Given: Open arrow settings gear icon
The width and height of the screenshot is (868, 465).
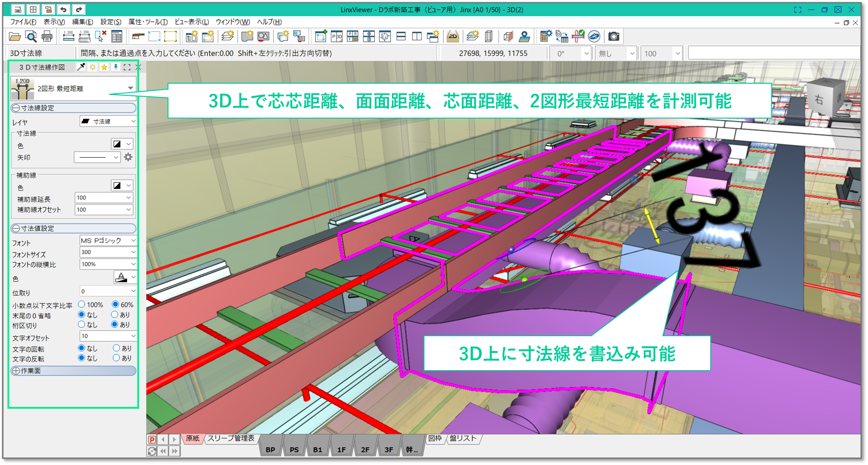Looking at the screenshot, I should tap(128, 157).
